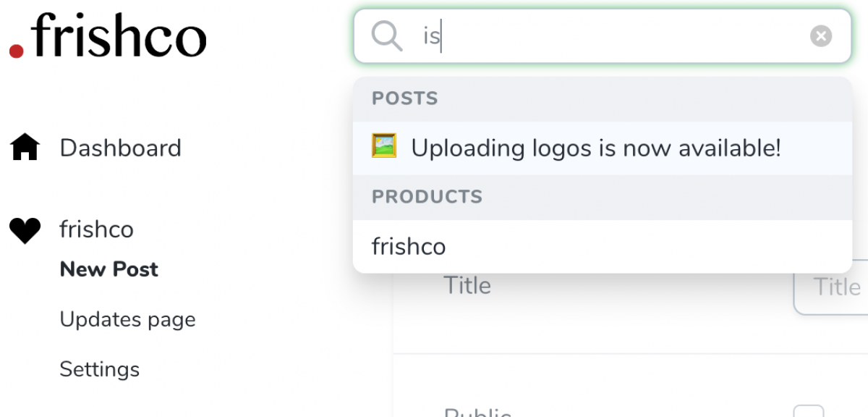Click the POSTS section header
This screenshot has height=417, width=868.
[405, 98]
